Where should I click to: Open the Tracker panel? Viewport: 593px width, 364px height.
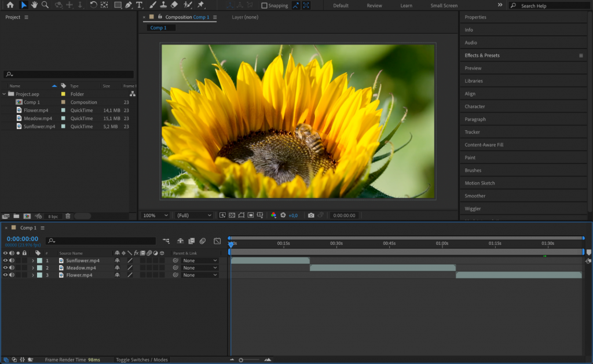[475, 132]
